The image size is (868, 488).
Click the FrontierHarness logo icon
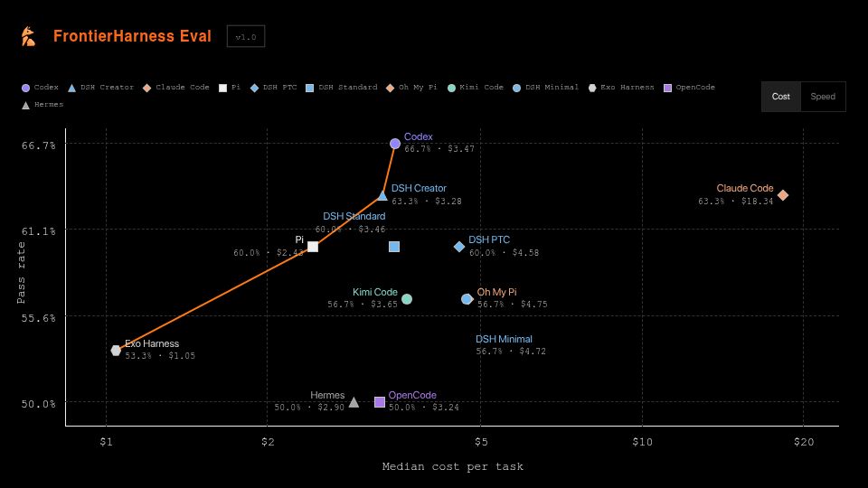(x=28, y=36)
